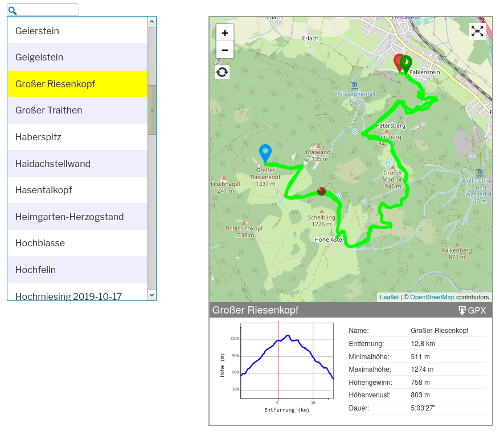The width and height of the screenshot is (504, 439).
Task: Select Hochfelln in the tour list
Action: pos(77,270)
